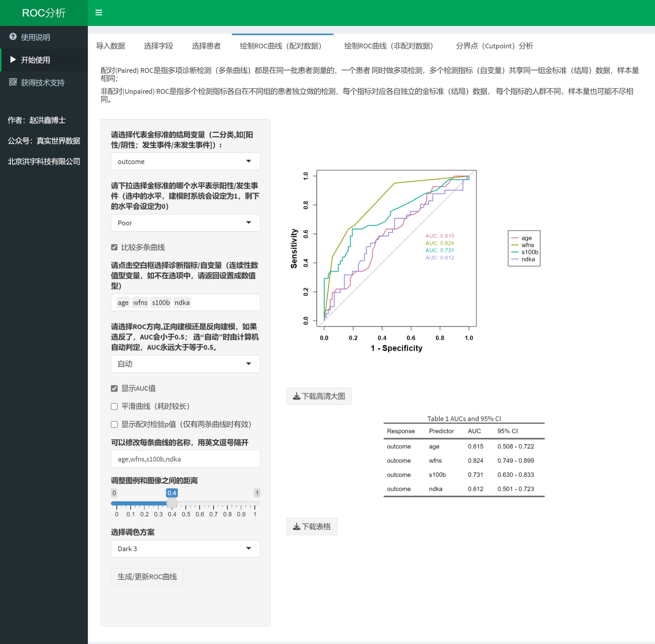Click table cell '0.508 - 0.722'
Image resolution: width=655 pixels, height=644 pixels.
(x=516, y=447)
